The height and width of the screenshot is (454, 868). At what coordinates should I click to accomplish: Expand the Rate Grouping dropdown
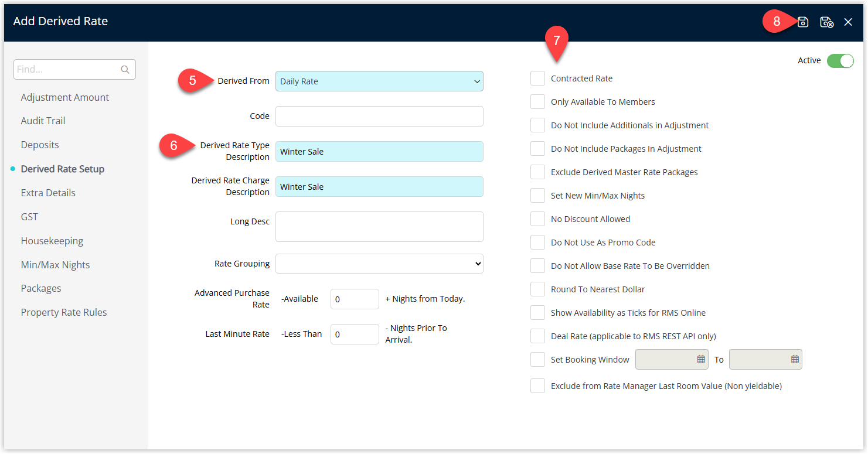coord(379,264)
